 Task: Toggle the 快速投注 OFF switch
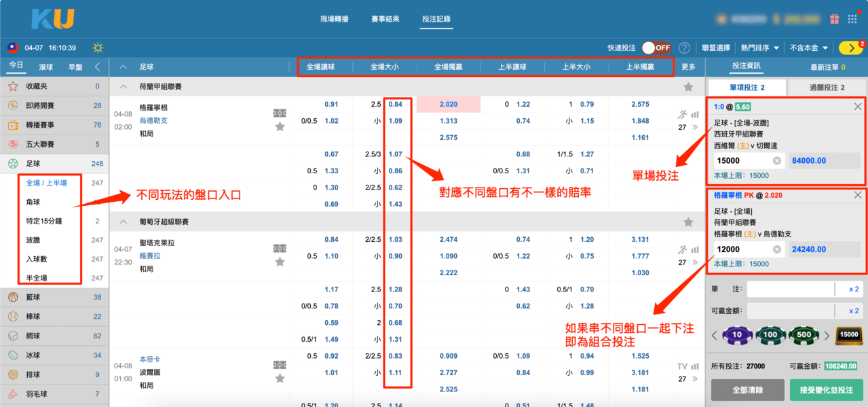coord(656,48)
